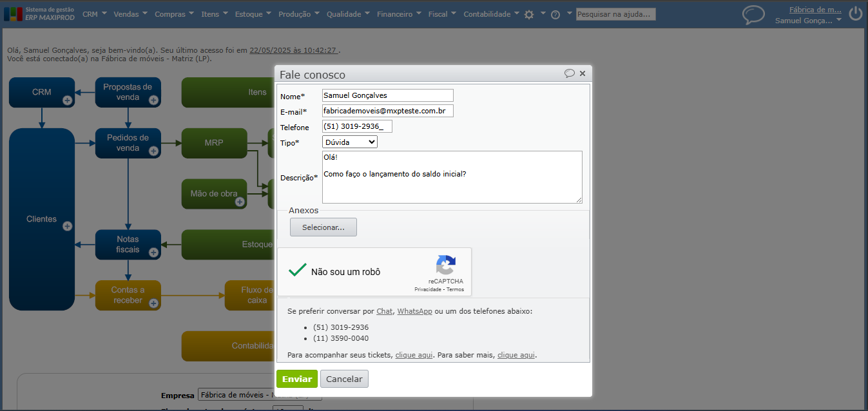The width and height of the screenshot is (868, 411).
Task: Click plus icon on Pedidos de venda block
Action: tap(153, 151)
